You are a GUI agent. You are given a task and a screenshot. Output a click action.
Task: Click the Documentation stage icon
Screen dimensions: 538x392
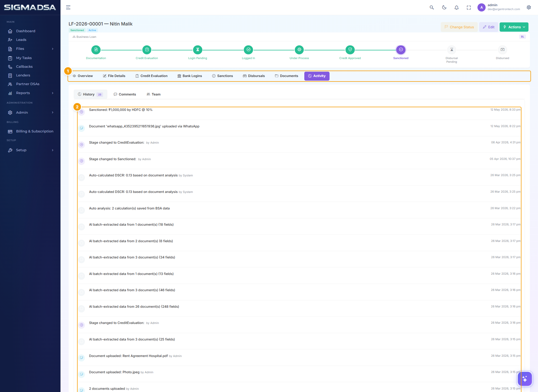tap(96, 50)
